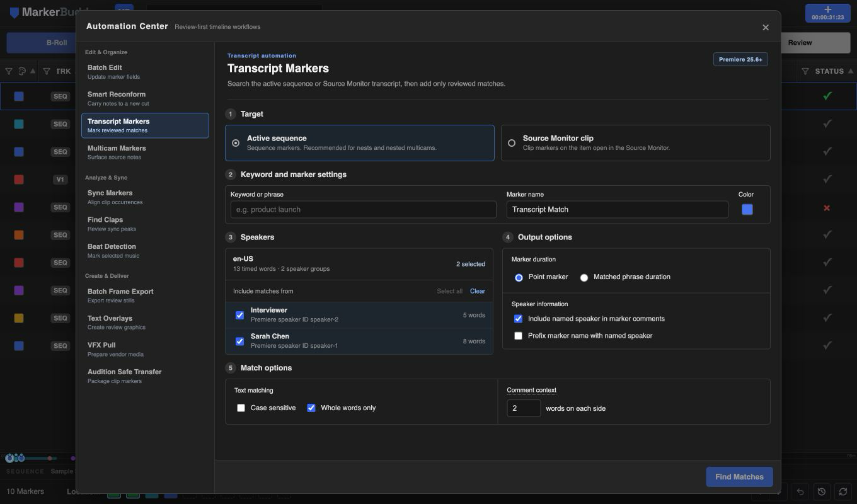Viewport: 857px width, 504px height.
Task: Select the teal marker color square
Action: click(x=19, y=124)
